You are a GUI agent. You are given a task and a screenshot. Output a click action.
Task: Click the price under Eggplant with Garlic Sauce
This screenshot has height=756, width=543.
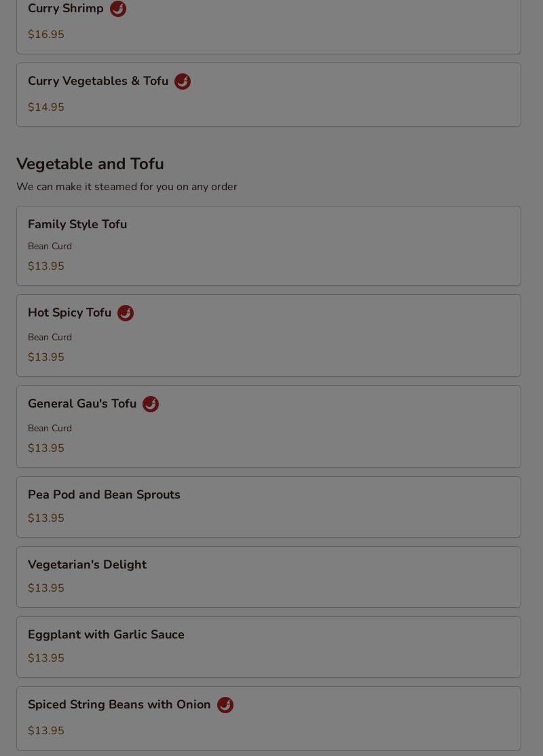(46, 658)
